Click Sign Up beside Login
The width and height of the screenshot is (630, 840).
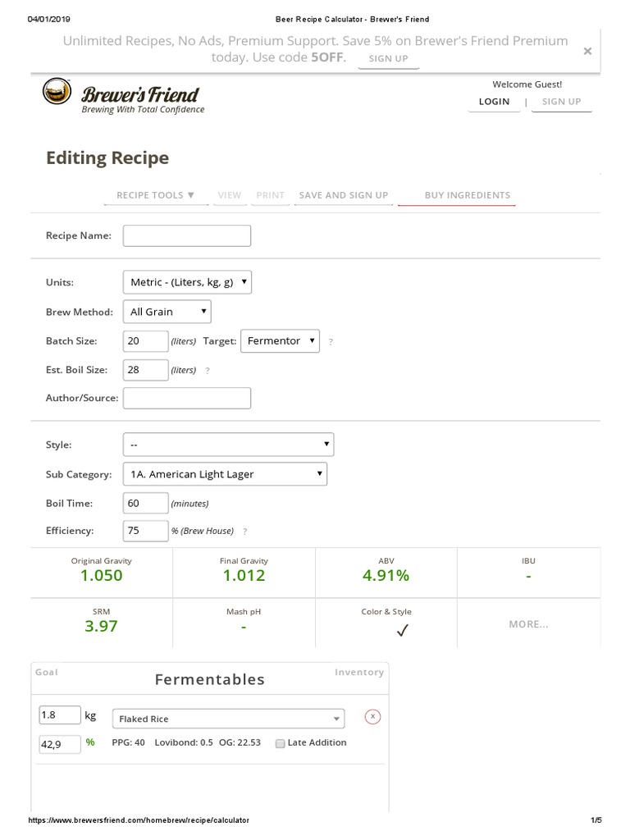coord(561,102)
